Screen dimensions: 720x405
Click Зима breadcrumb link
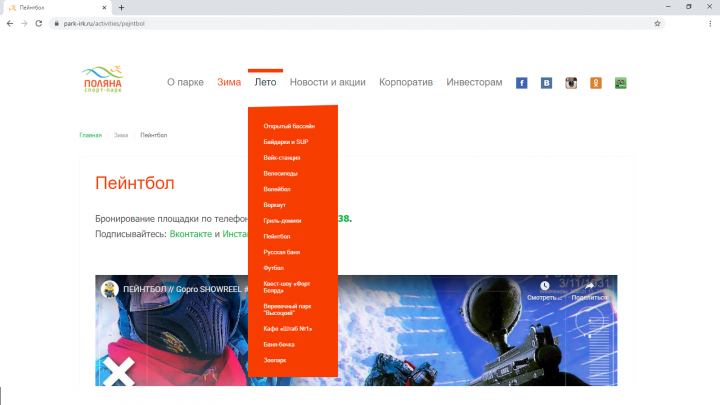click(121, 135)
